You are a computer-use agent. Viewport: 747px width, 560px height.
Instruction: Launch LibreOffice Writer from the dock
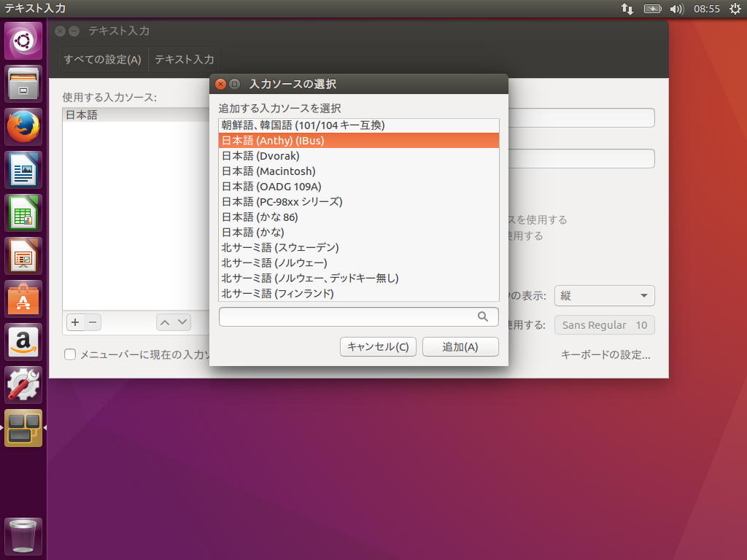click(24, 170)
